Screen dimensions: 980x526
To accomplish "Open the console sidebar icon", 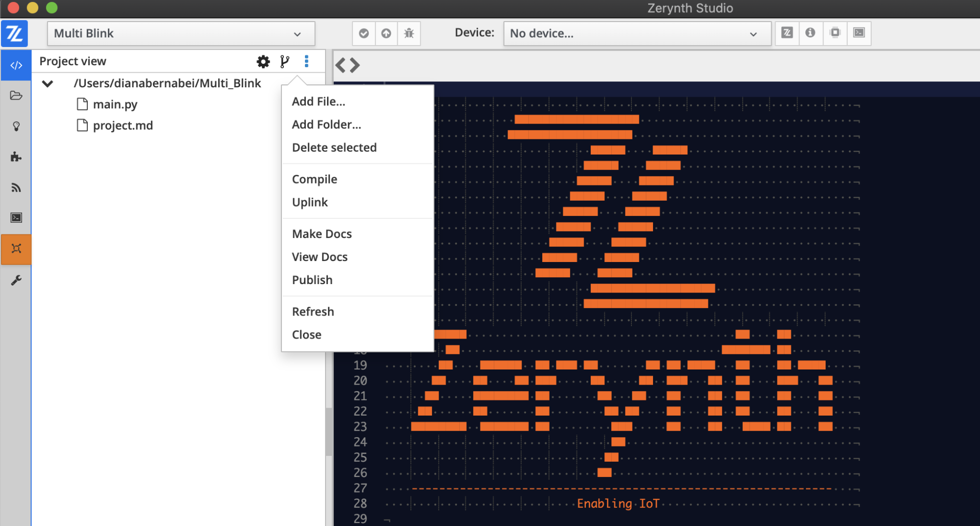I will [16, 217].
